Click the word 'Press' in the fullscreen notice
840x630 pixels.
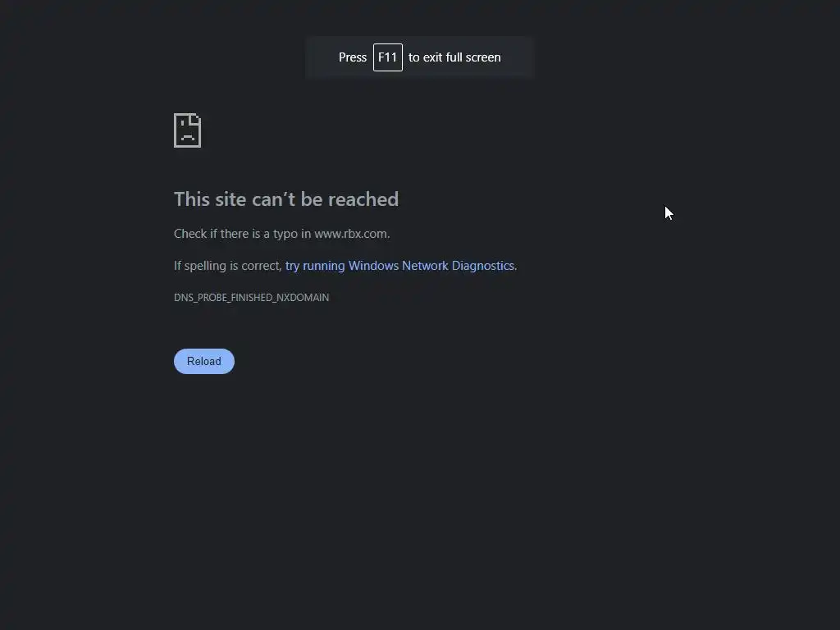(353, 57)
